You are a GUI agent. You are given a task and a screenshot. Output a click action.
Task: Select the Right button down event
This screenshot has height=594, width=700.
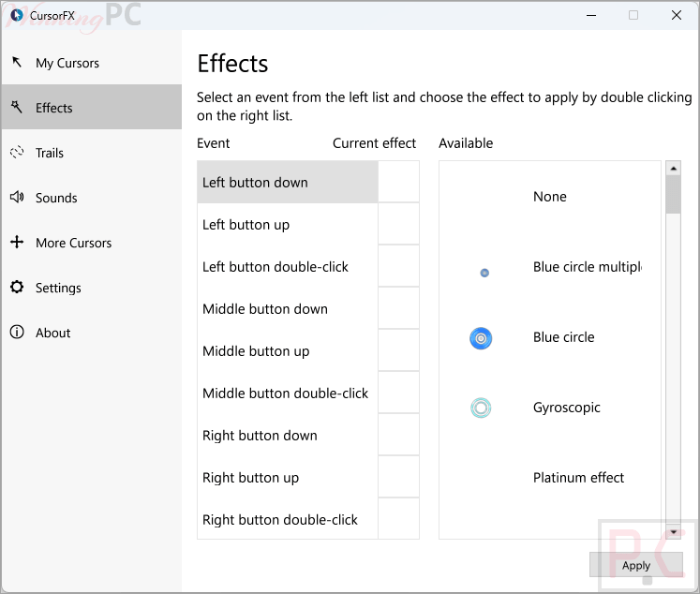(x=288, y=435)
